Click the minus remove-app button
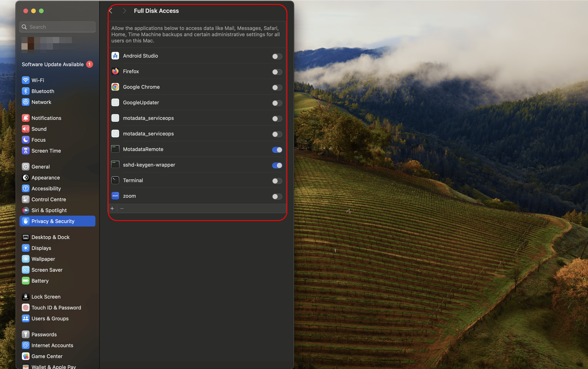This screenshot has height=369, width=588. point(122,208)
